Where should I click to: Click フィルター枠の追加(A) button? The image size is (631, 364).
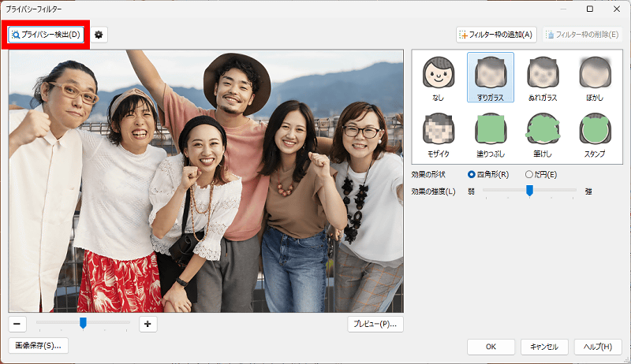click(x=497, y=35)
